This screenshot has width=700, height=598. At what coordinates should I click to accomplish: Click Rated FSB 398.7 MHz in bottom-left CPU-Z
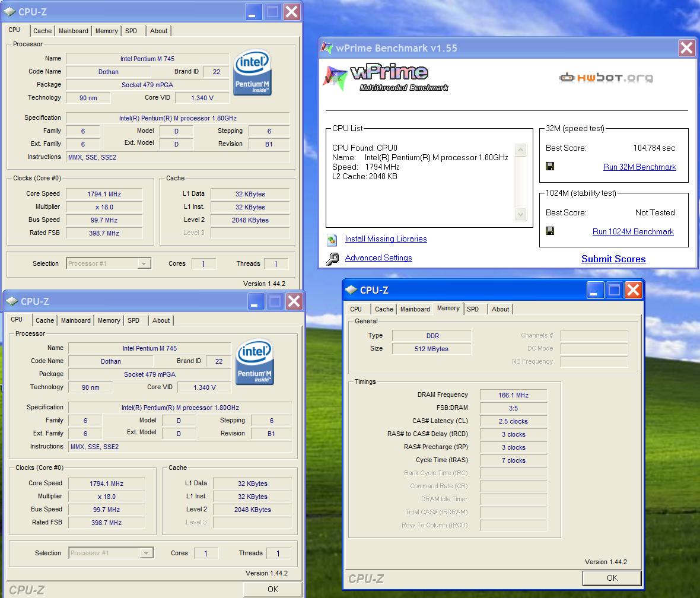(x=107, y=523)
